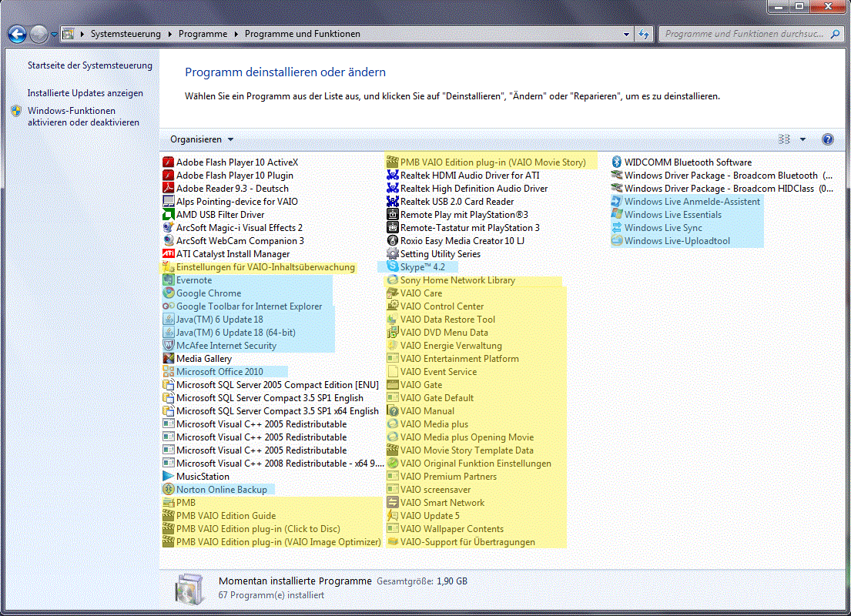Select Windows Driver Package - Broadcom HIDClass
Image resolution: width=851 pixels, height=616 pixels.
point(722,189)
